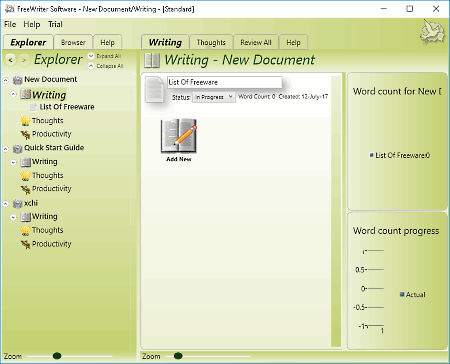The height and width of the screenshot is (364, 450).
Task: Click New Document project icon in tree
Action: [17, 80]
